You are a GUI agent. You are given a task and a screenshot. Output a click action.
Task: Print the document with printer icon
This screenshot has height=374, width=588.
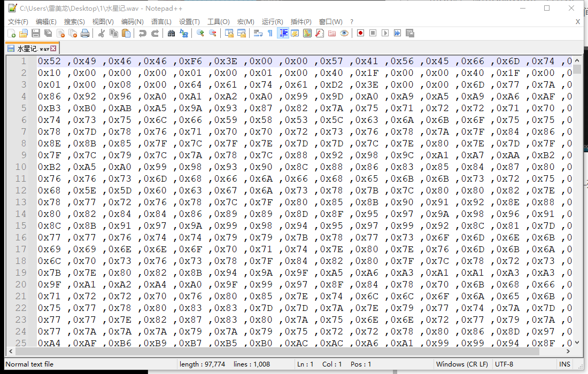pyautogui.click(x=85, y=33)
